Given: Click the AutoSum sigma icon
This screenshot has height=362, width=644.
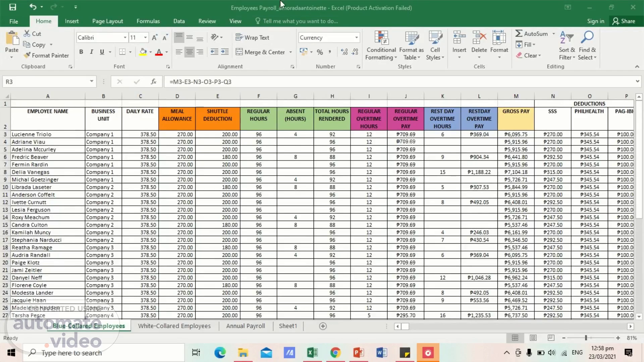Looking at the screenshot, I should tap(519, 34).
